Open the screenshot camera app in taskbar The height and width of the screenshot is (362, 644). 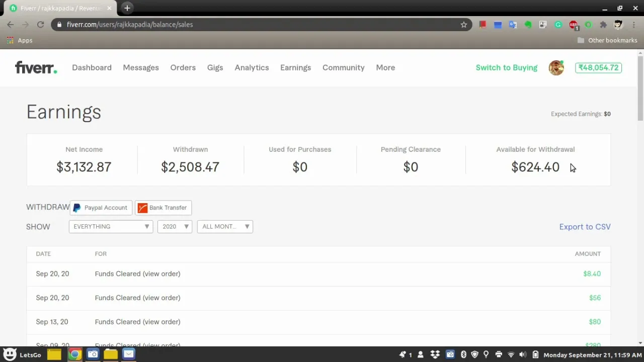pyautogui.click(x=93, y=354)
